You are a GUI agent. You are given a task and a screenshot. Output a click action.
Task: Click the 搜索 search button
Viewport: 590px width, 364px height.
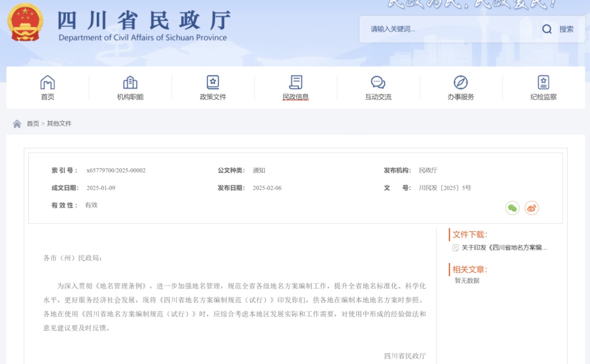click(x=565, y=29)
